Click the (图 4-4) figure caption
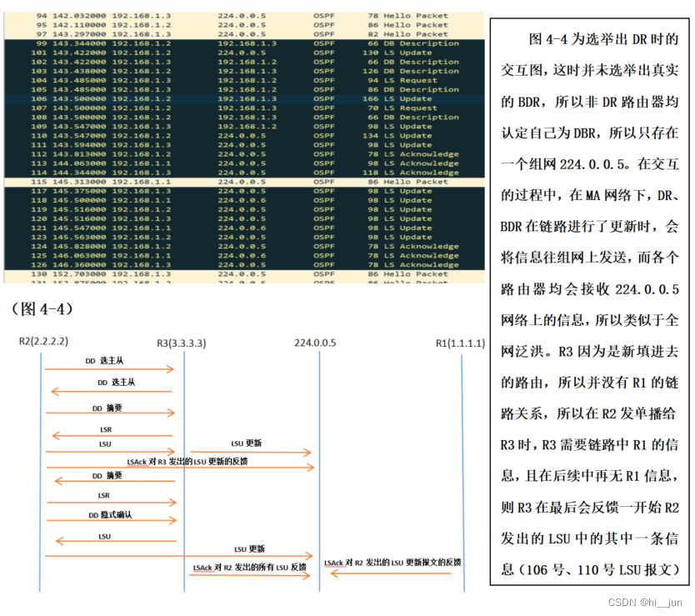Viewport: 695px width, 616px height. pyautogui.click(x=42, y=308)
